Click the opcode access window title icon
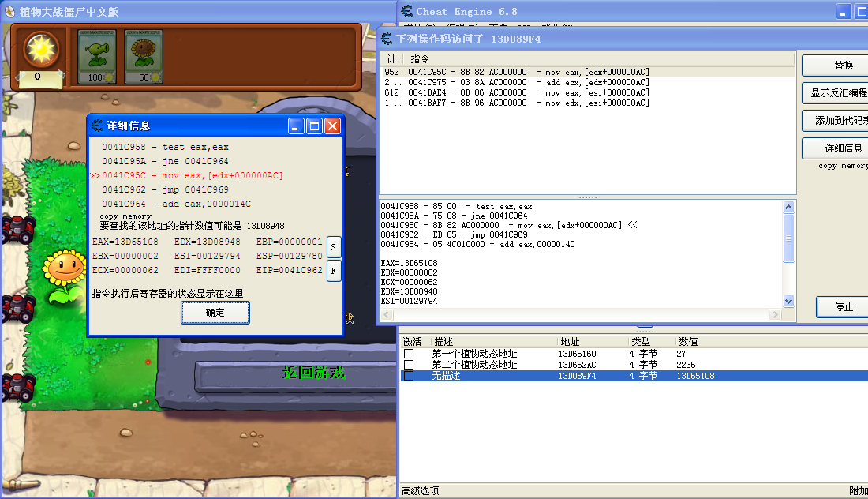The height and width of the screenshot is (499, 868). [387, 39]
